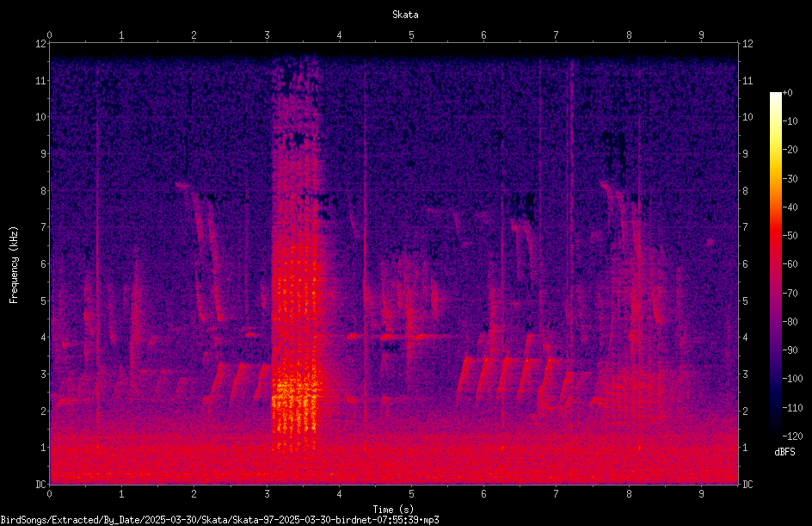Image resolution: width=812 pixels, height=526 pixels.
Task: Select the "4" second tick on the top time axis
Action: coord(339,35)
